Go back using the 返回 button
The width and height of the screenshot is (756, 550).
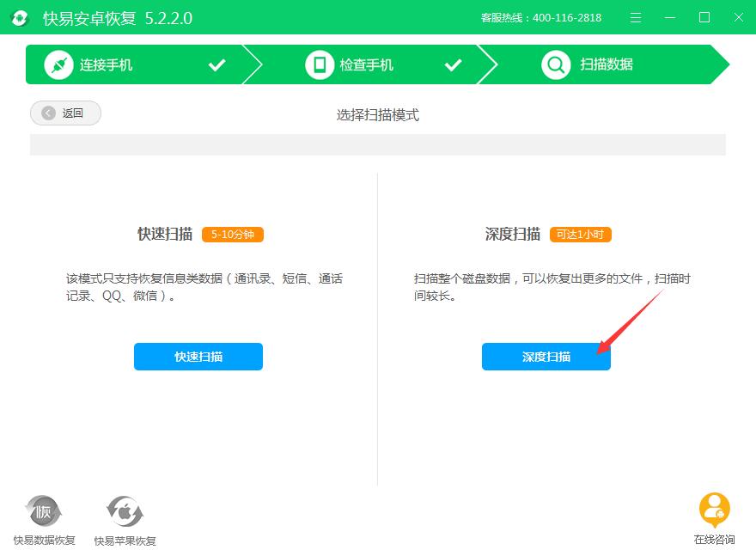[65, 113]
